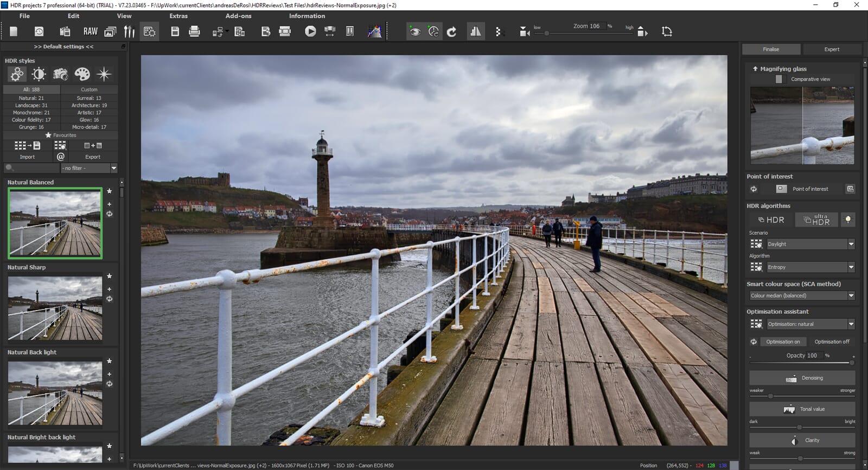The height and width of the screenshot is (470, 868).
Task: Click the post-processing settings grid icon
Action: tap(149, 31)
